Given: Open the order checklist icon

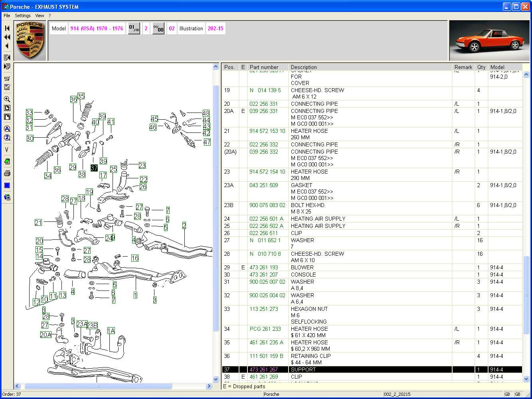Looking at the screenshot, I should [x=7, y=87].
